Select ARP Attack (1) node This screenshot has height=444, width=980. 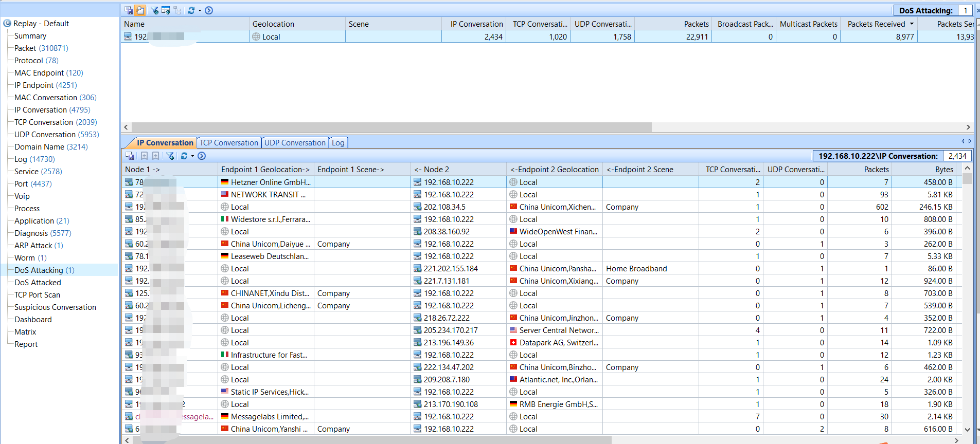[39, 246]
